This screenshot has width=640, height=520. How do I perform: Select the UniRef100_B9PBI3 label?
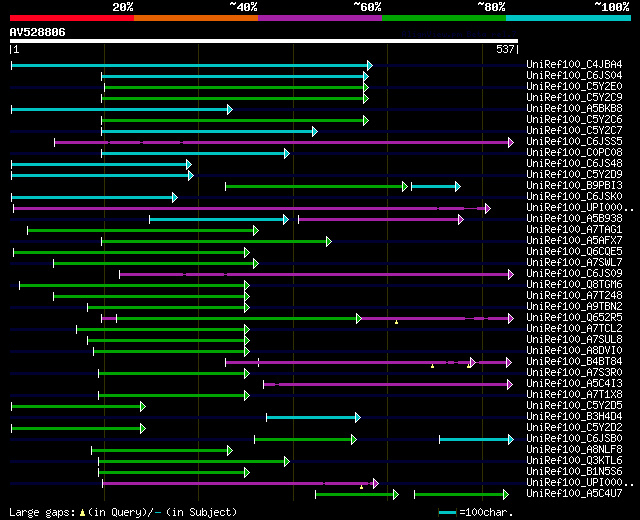coord(574,186)
